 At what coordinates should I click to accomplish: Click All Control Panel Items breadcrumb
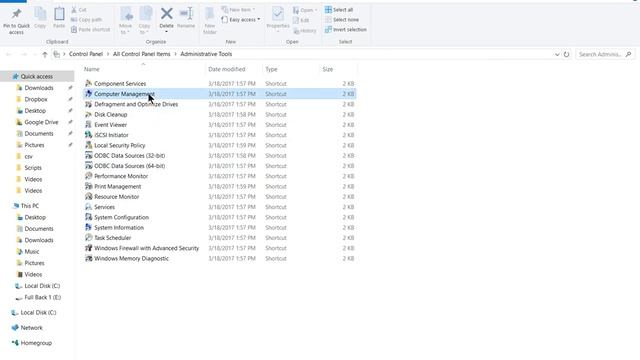click(141, 54)
